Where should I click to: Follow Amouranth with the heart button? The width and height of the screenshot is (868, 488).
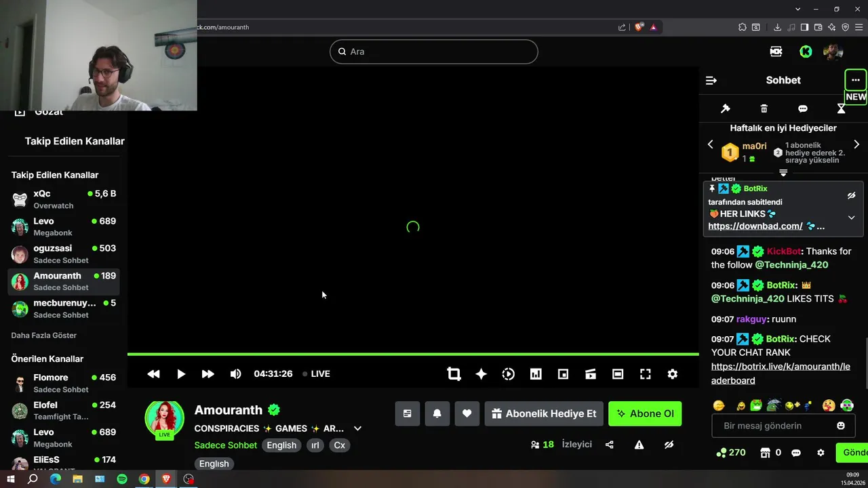pyautogui.click(x=467, y=413)
